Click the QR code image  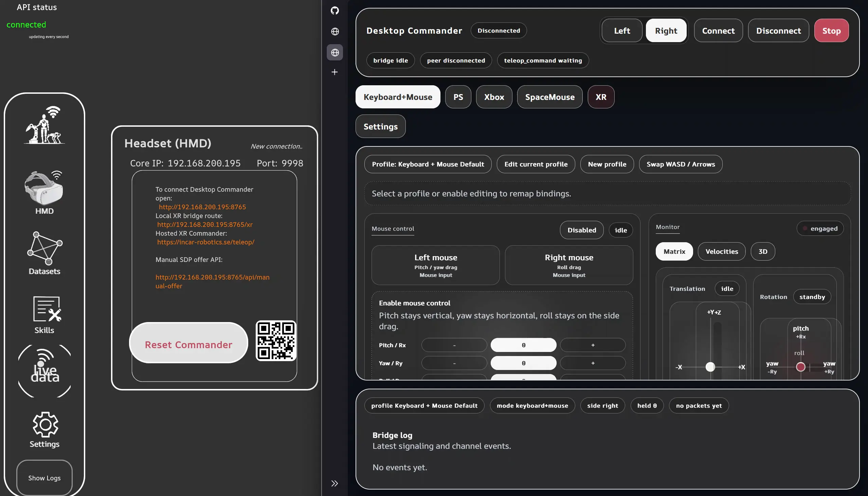(276, 341)
